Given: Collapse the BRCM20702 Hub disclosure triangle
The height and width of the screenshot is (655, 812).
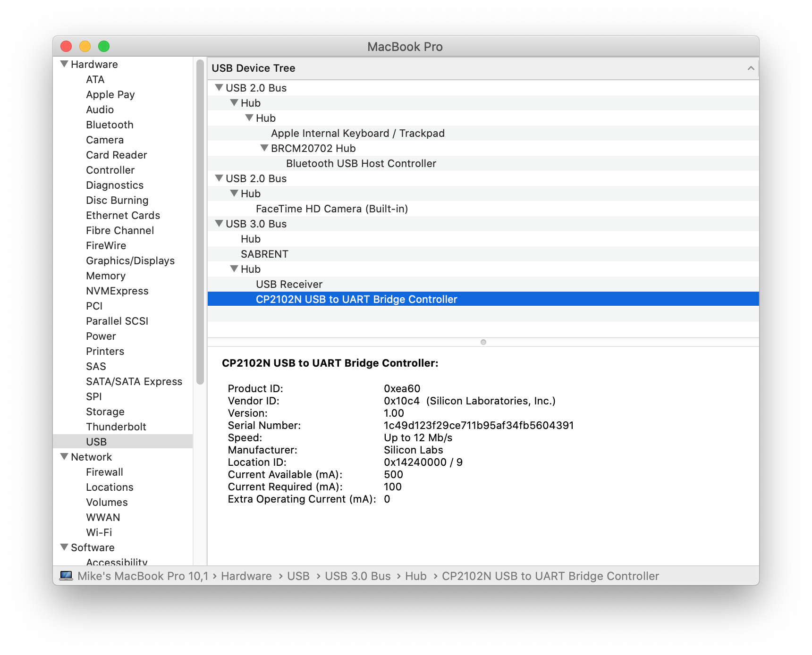Looking at the screenshot, I should 264,148.
